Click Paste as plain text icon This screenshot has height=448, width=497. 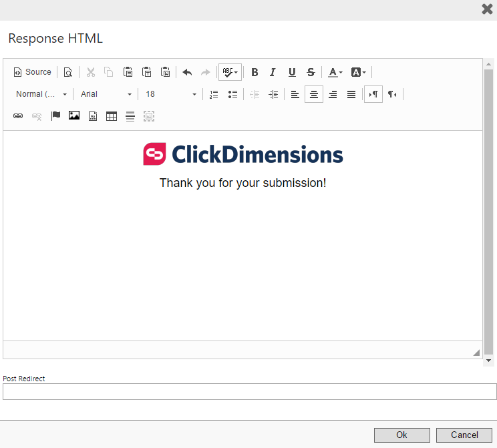pos(146,72)
